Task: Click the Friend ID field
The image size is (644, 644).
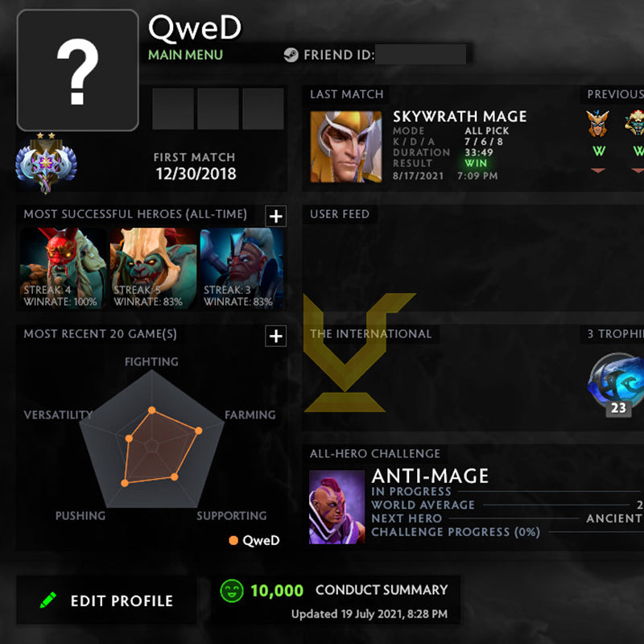Action: pyautogui.click(x=420, y=54)
